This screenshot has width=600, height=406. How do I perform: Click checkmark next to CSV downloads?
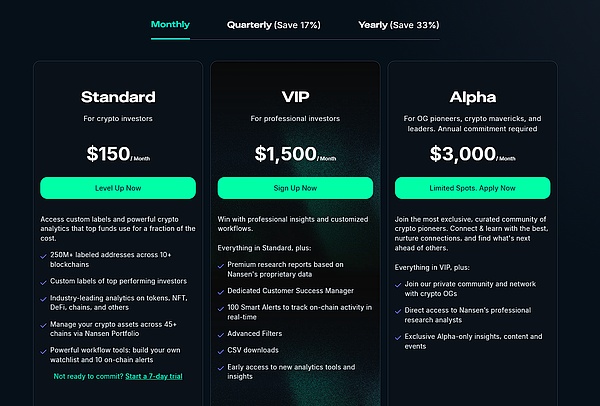pyautogui.click(x=220, y=351)
